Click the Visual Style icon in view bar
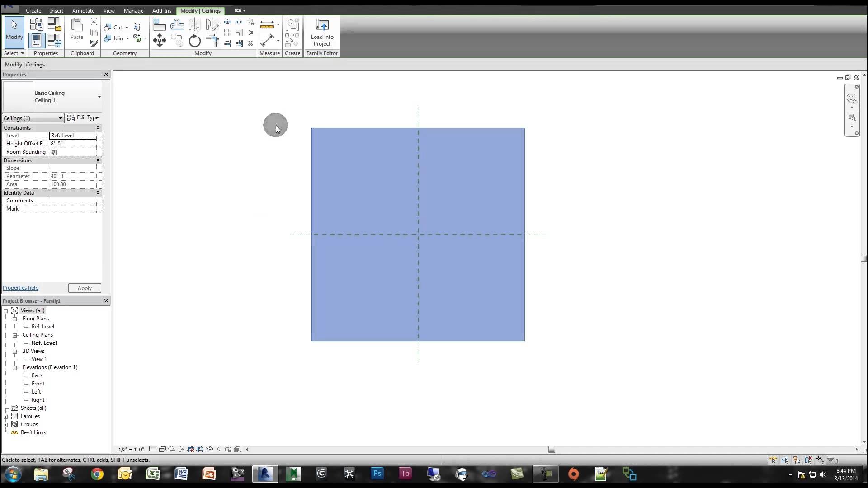868x488 pixels. pyautogui.click(x=162, y=449)
